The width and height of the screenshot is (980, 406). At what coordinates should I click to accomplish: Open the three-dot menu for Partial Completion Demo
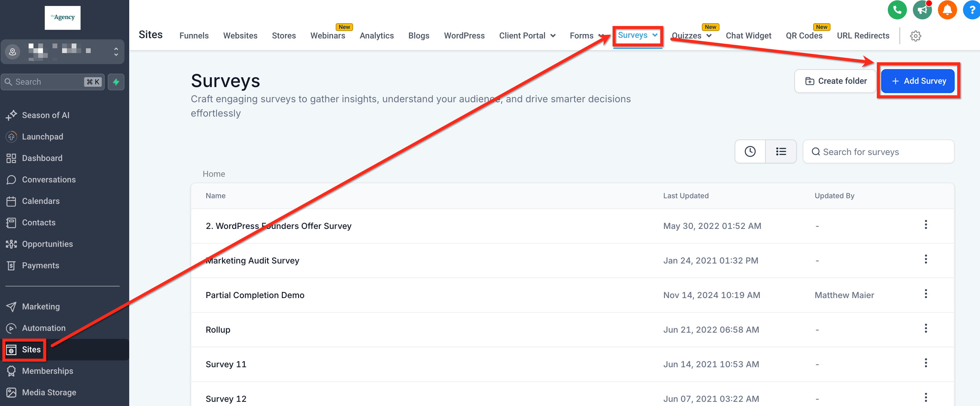926,294
